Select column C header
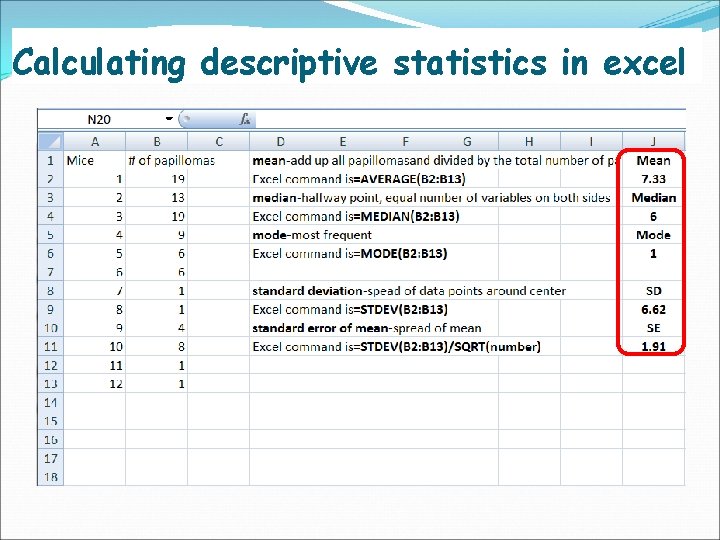This screenshot has width=720, height=540. coord(219,141)
